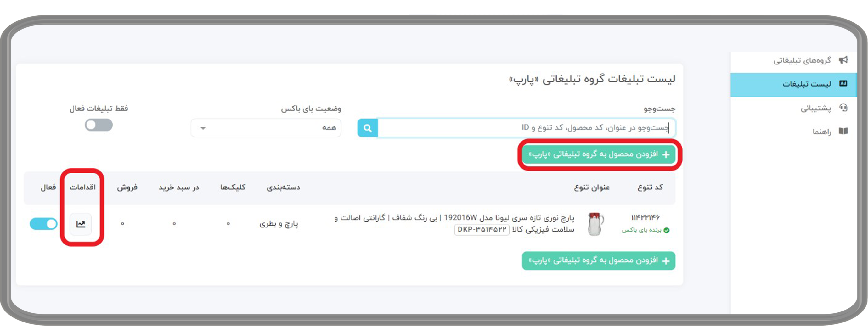Click the search field جست‌وجو در عنوان
This screenshot has width=868, height=336.
tap(527, 128)
